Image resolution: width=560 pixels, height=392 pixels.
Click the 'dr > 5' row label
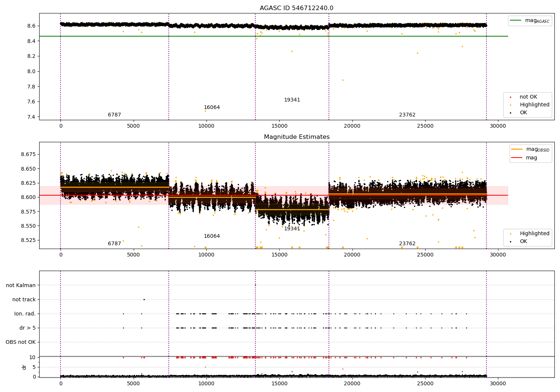28,328
